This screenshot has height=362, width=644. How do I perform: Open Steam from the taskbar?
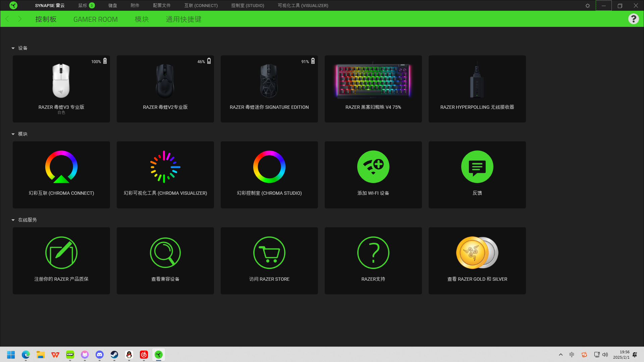tap(114, 355)
